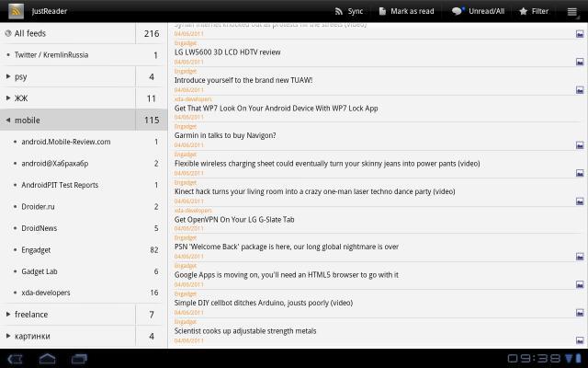588x368 pixels.
Task: Expand the freelance folder arrow
Action: tap(8, 315)
